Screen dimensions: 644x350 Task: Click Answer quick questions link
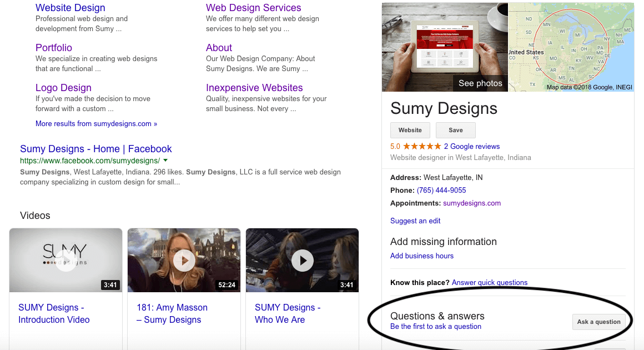click(x=490, y=283)
